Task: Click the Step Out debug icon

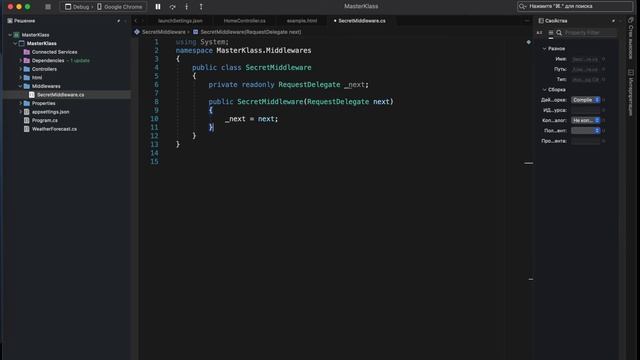Action: click(201, 7)
